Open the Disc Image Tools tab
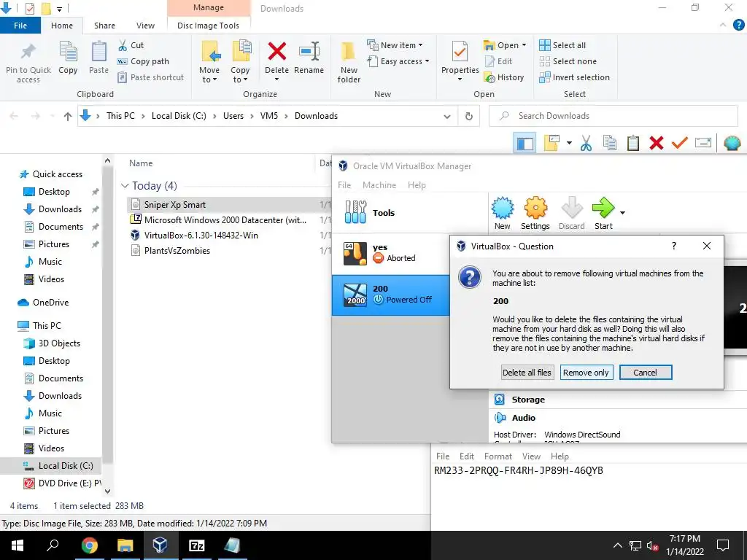The height and width of the screenshot is (560, 747). click(x=208, y=26)
